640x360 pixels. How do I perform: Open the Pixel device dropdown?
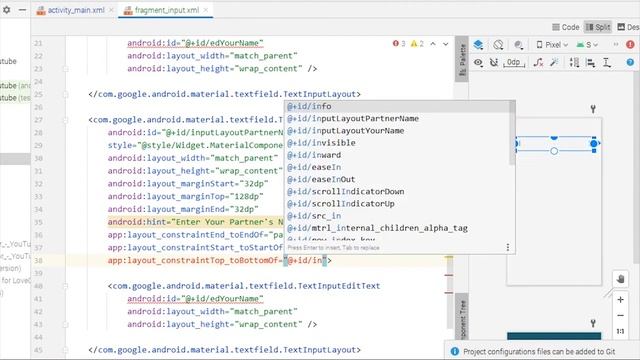click(552, 44)
